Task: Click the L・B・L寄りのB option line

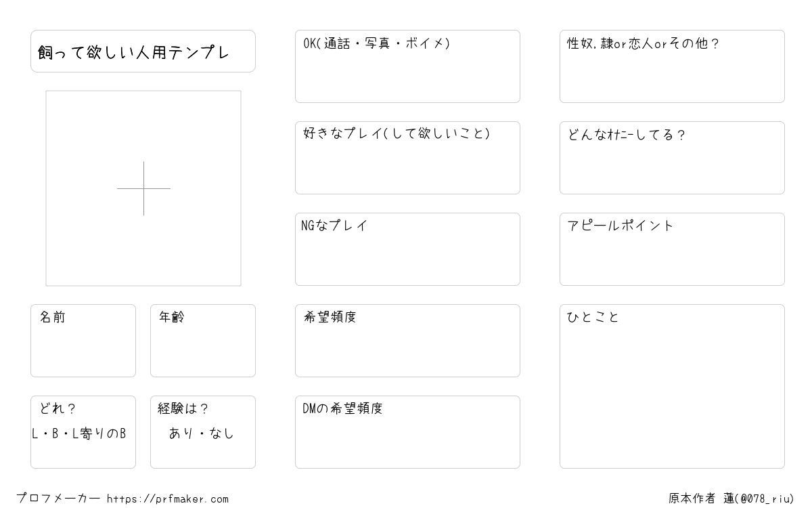Action: tap(79, 433)
